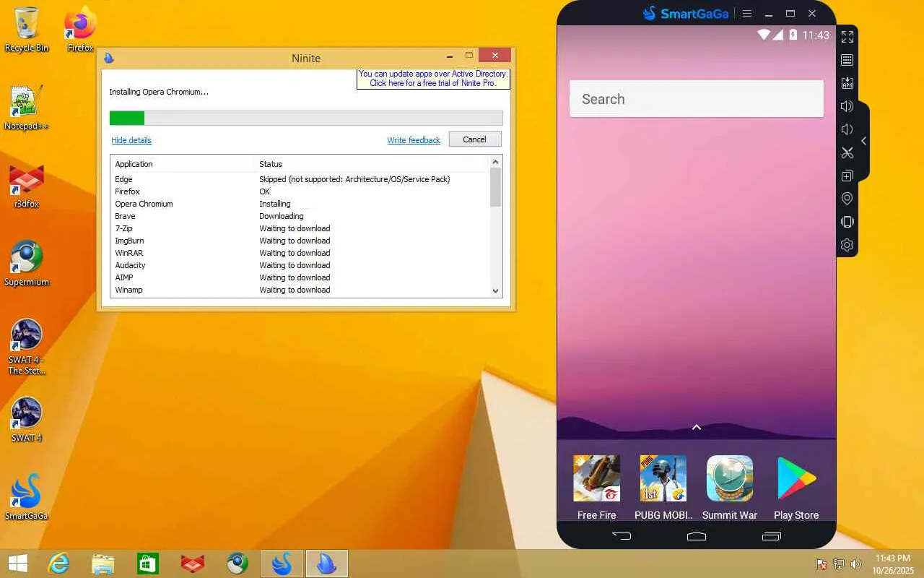Tap the Android recent apps button
Screen dimensions: 924x578
[x=772, y=536]
